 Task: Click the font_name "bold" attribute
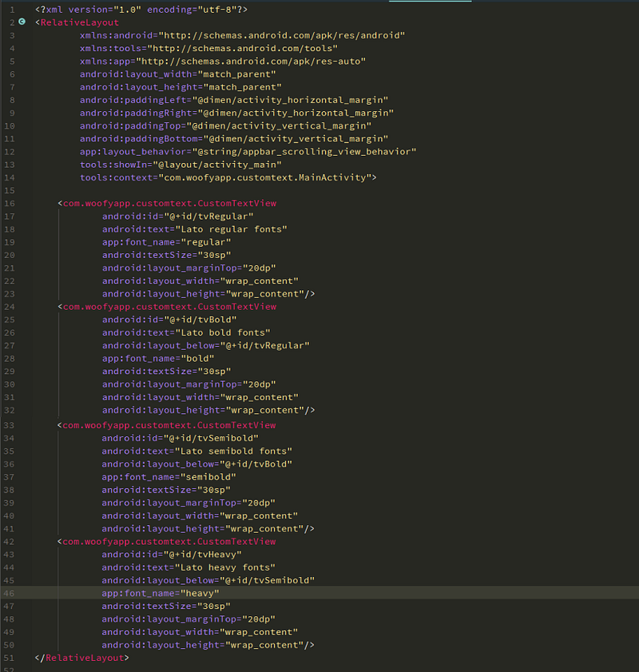click(x=158, y=358)
